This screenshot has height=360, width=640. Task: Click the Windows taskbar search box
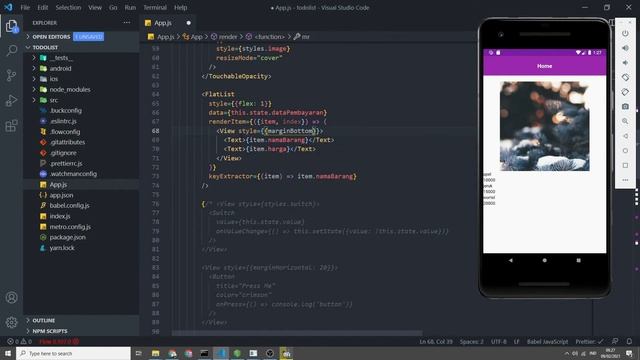click(x=73, y=353)
